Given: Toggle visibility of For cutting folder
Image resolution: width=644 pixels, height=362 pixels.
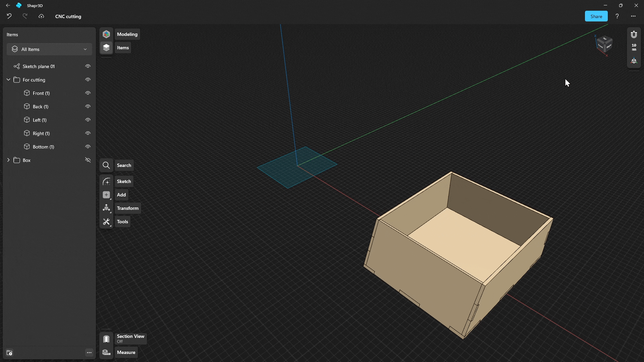Looking at the screenshot, I should point(88,80).
